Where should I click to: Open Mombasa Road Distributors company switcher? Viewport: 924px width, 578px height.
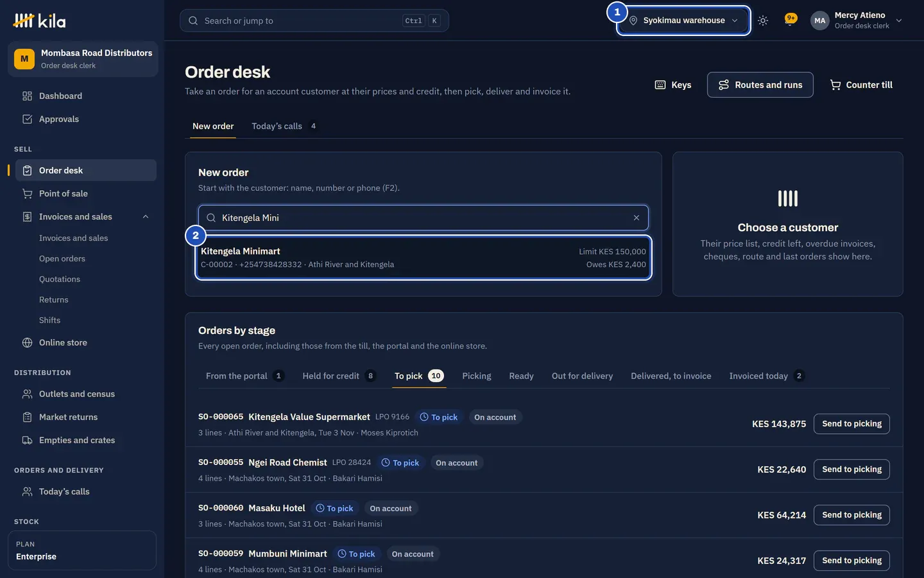click(x=83, y=58)
